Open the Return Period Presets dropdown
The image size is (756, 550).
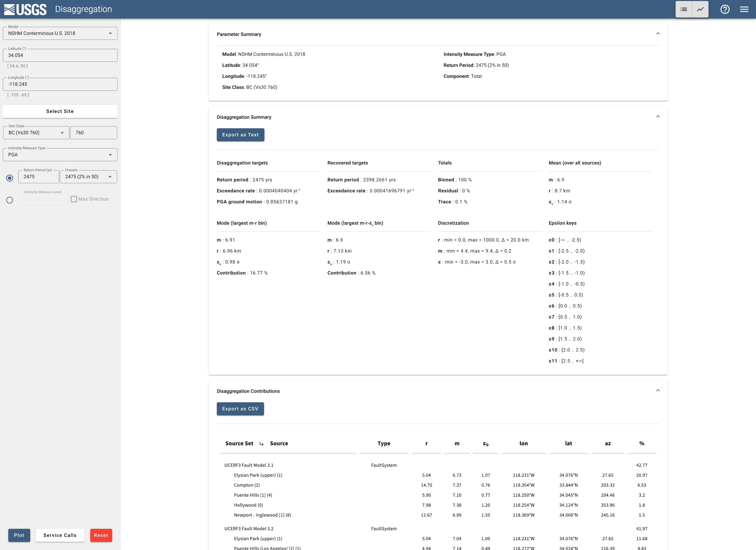coord(88,177)
